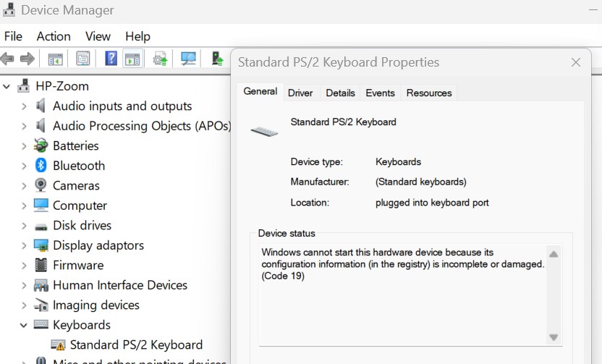Minimize the Device Manager window
Screen dimensions: 602x364
[593, 10]
